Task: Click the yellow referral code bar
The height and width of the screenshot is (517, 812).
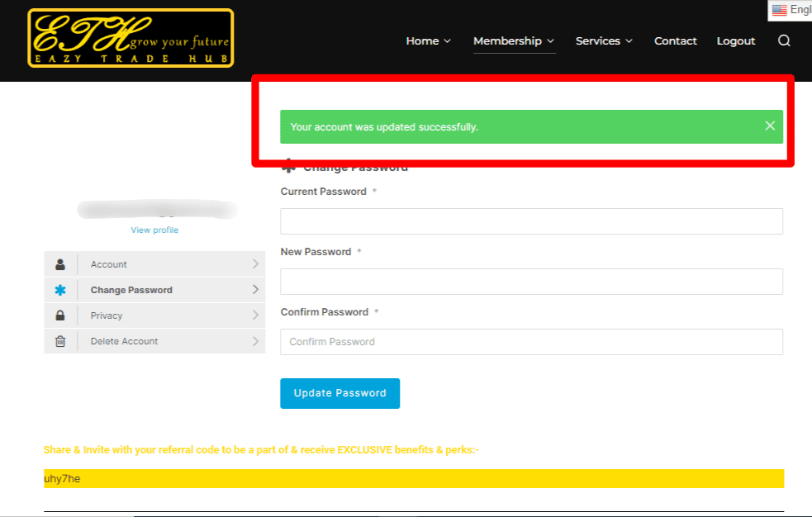Action: pos(413,479)
